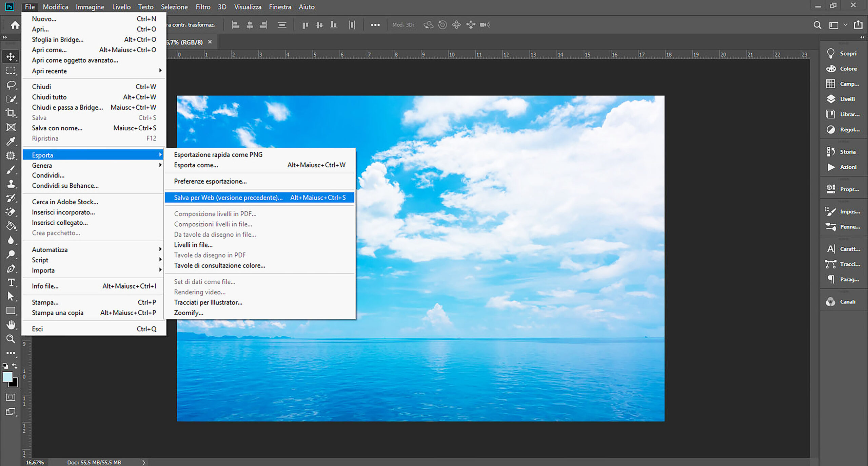Click the foreground color swatch
The height and width of the screenshot is (466, 868).
pos(7,377)
